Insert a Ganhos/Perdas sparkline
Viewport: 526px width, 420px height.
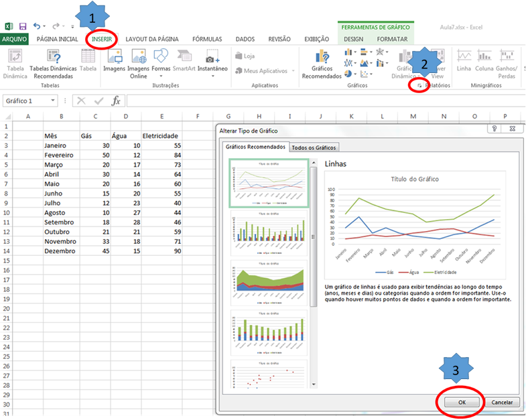click(507, 64)
